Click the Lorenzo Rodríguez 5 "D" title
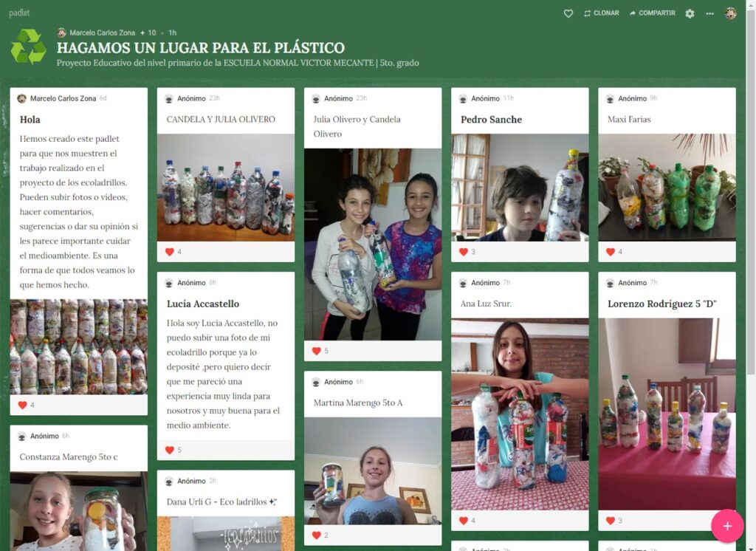 pos(662,304)
